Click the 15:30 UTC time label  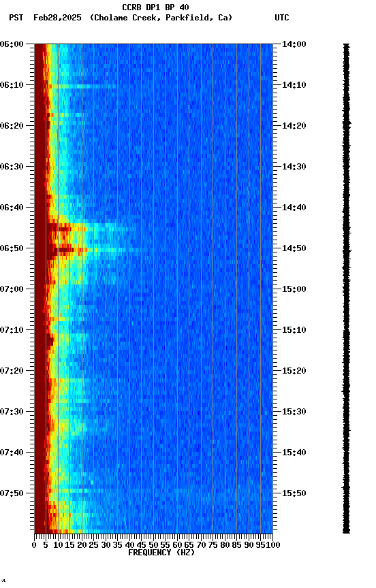(294, 412)
